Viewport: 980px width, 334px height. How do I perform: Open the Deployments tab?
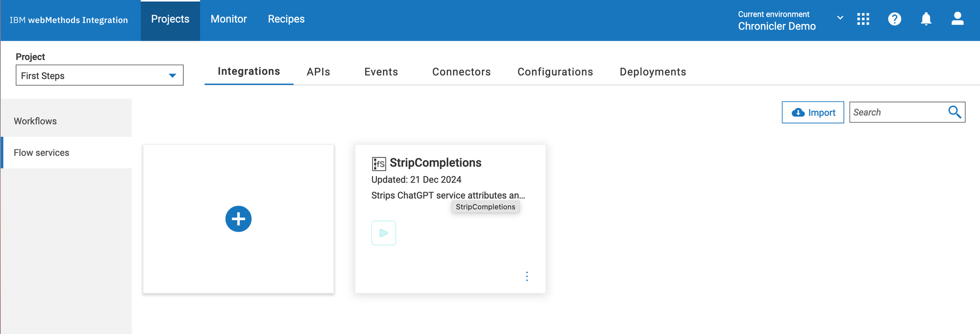(653, 72)
